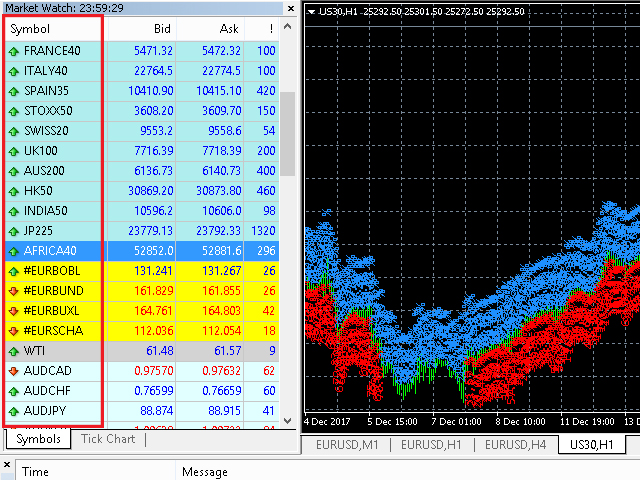The image size is (640, 480).
Task: Click the Market Watch title bar text
Action: (x=64, y=8)
